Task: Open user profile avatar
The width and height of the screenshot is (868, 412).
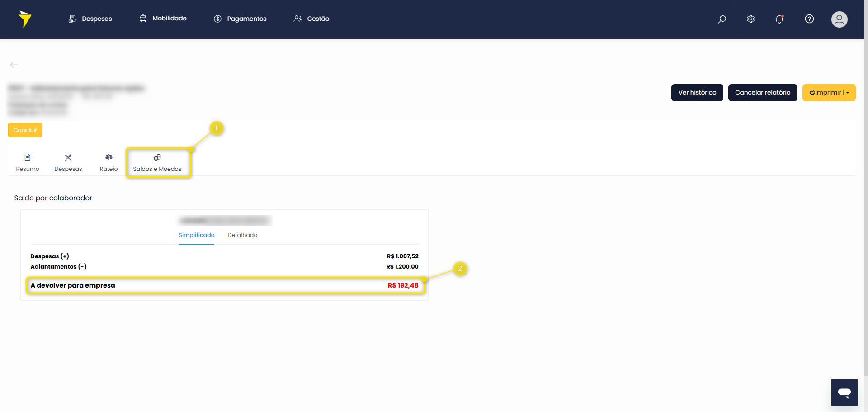Action: (839, 19)
